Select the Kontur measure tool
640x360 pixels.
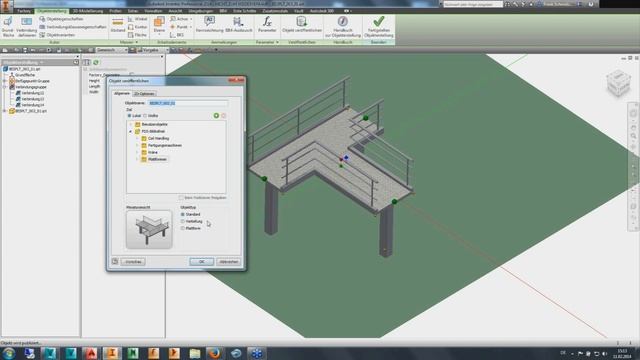138,27
